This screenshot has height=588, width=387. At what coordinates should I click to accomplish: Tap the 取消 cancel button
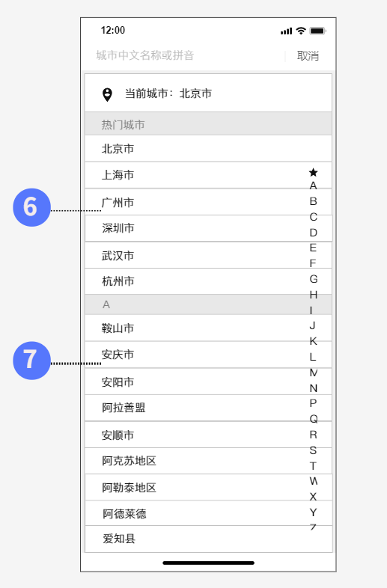(x=308, y=56)
